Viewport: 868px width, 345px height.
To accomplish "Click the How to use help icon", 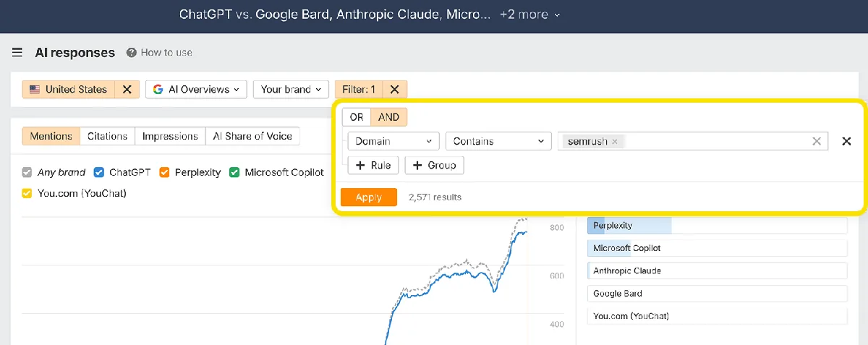I will (131, 53).
